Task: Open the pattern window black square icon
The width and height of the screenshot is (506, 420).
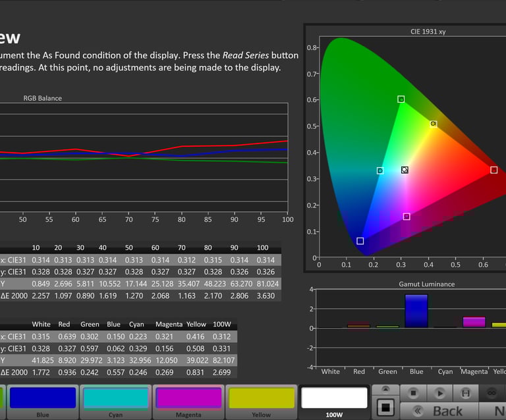Action: pyautogui.click(x=385, y=407)
